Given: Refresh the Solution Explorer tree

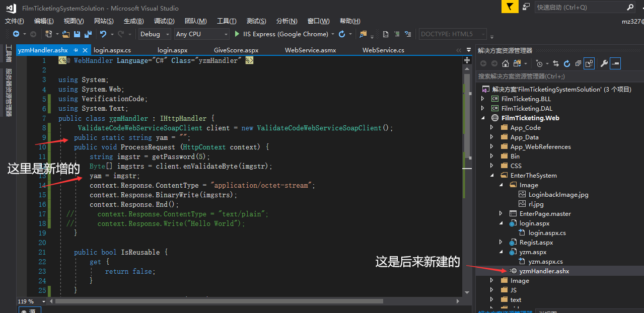Looking at the screenshot, I should coord(567,63).
